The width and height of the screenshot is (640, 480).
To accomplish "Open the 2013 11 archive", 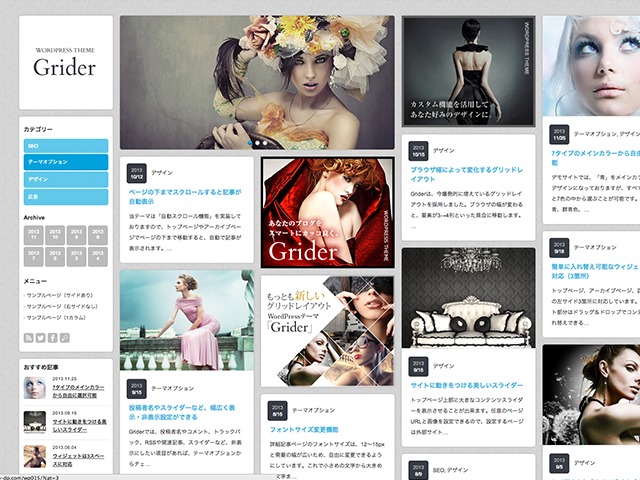I will (x=33, y=235).
